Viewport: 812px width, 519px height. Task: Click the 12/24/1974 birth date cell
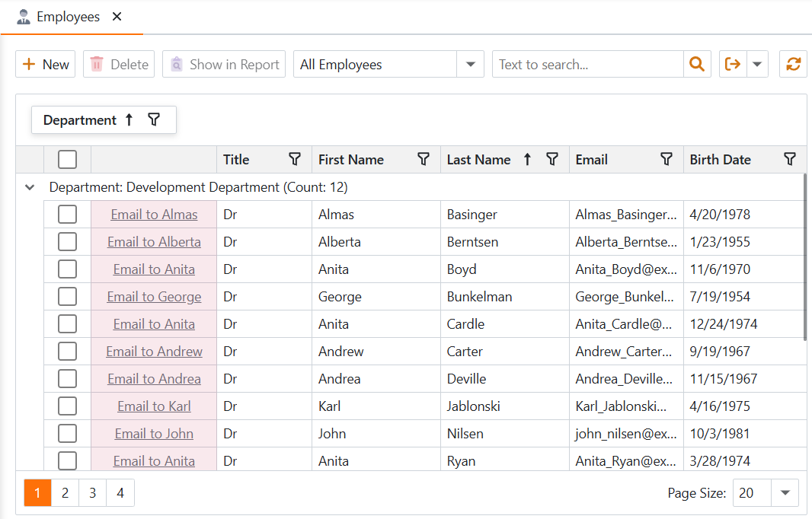744,324
